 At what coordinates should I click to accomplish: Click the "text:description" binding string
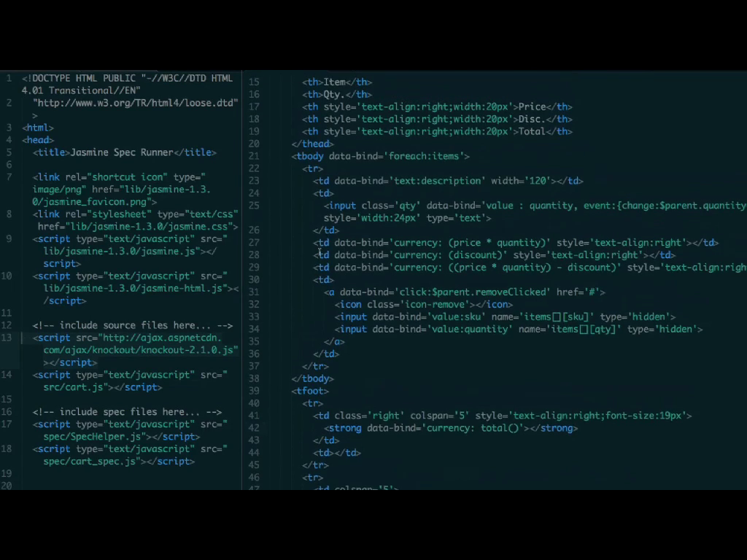pos(438,181)
